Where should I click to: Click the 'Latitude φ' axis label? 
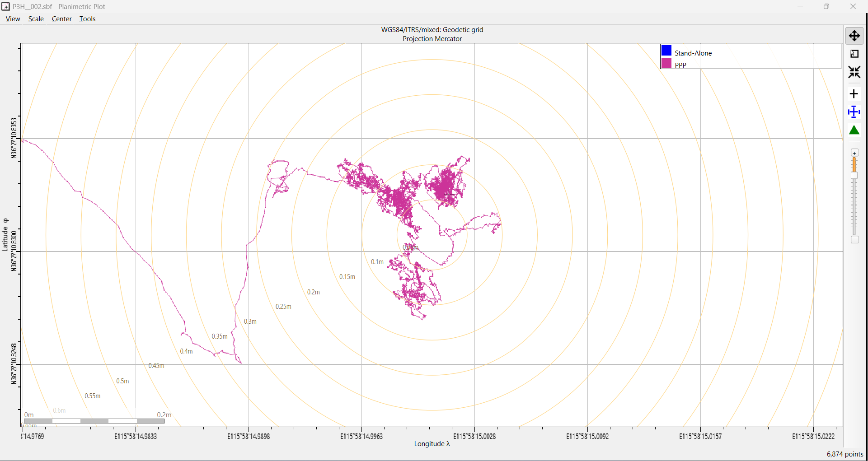(5, 235)
